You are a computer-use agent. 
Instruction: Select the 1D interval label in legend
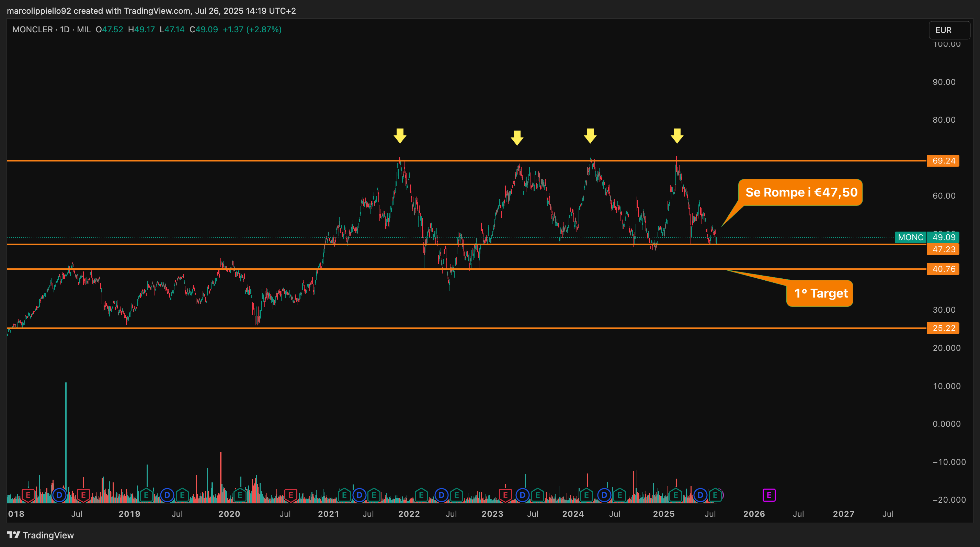[x=65, y=29]
